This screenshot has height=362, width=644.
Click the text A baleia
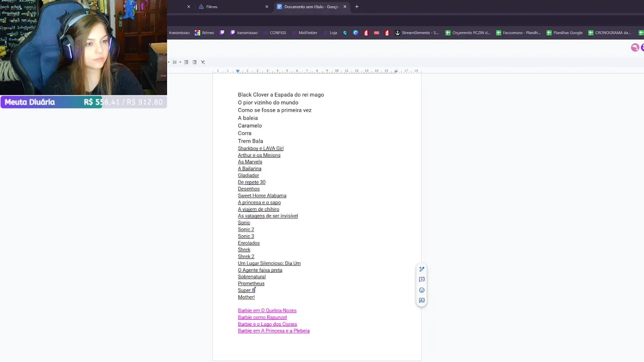tap(248, 118)
